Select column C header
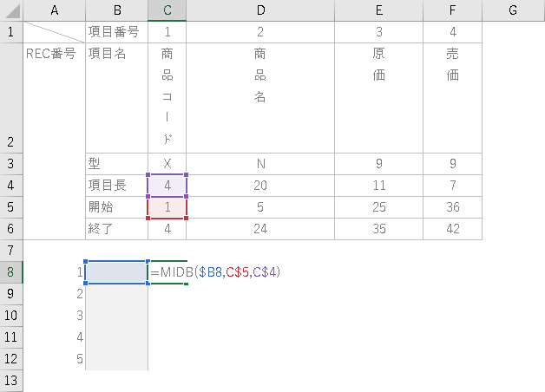Image resolution: width=545 pixels, height=392 pixels. point(167,10)
